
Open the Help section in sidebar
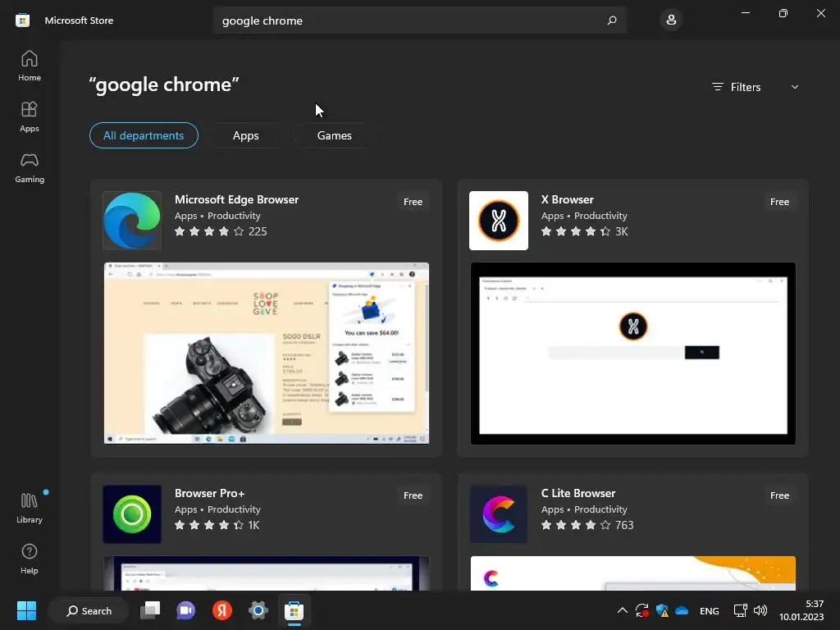coord(30,559)
